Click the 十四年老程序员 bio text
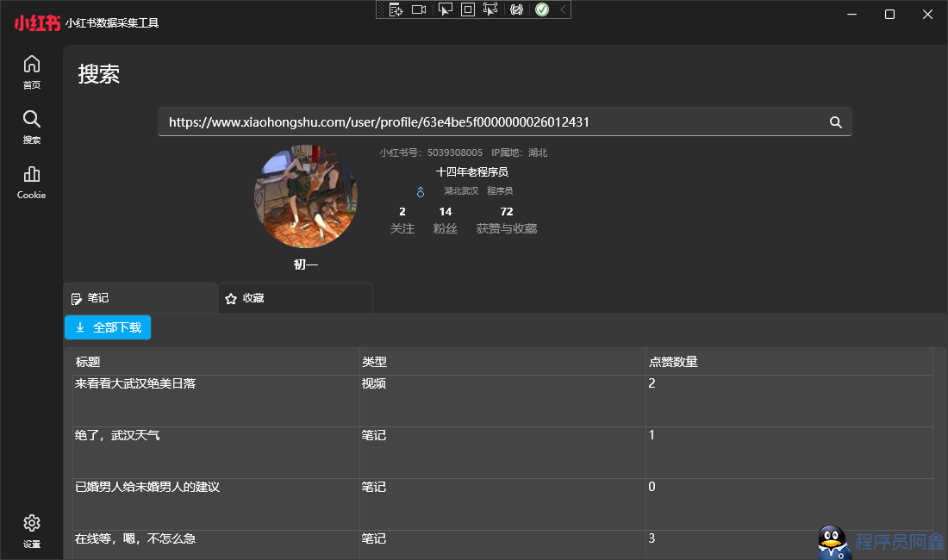The height and width of the screenshot is (560, 948). tap(472, 172)
